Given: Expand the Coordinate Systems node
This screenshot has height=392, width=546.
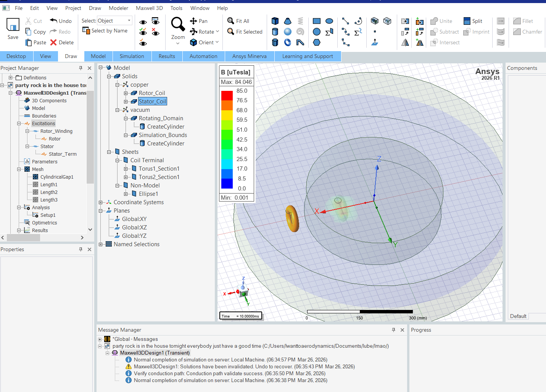Looking at the screenshot, I should 101,202.
